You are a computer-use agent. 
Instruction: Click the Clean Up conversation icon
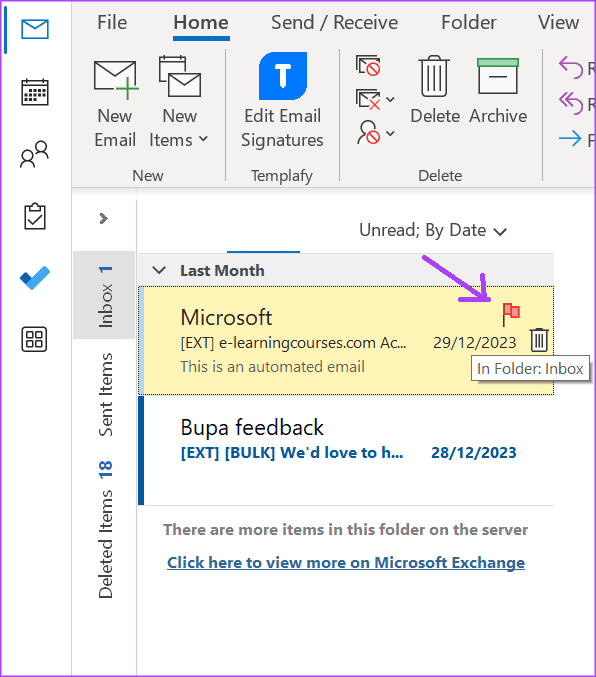(x=368, y=99)
